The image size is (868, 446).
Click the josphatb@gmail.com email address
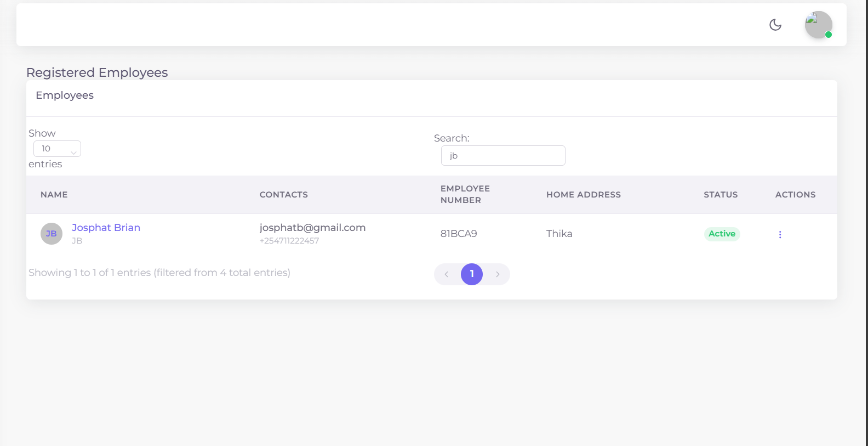[x=312, y=228]
